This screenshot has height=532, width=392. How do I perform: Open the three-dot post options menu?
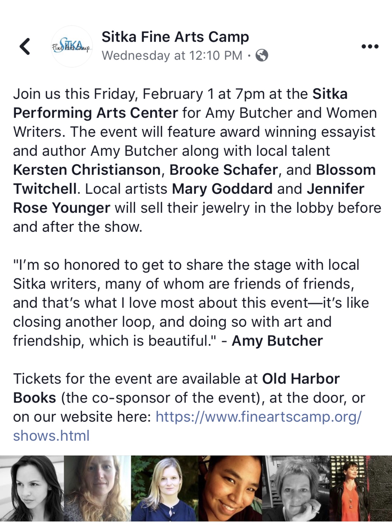[370, 47]
